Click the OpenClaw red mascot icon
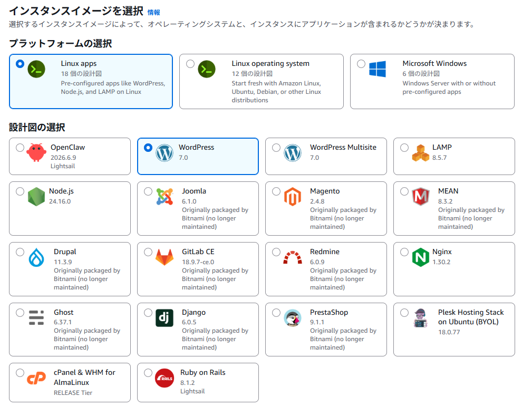532x406 pixels. [36, 152]
